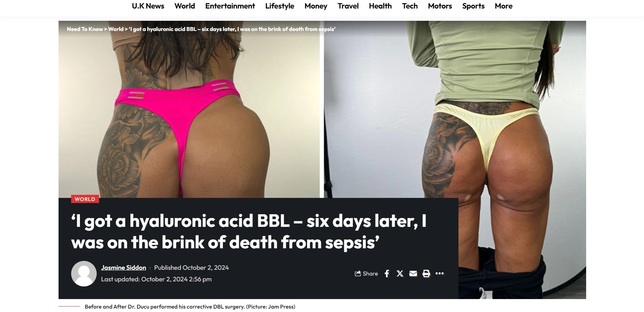Open the Health section
644x312 pixels.
pos(380,6)
